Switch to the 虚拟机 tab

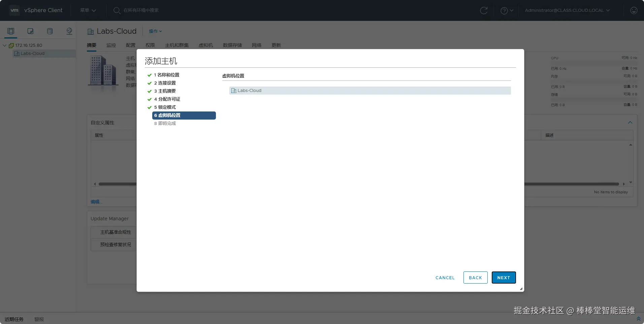[206, 45]
